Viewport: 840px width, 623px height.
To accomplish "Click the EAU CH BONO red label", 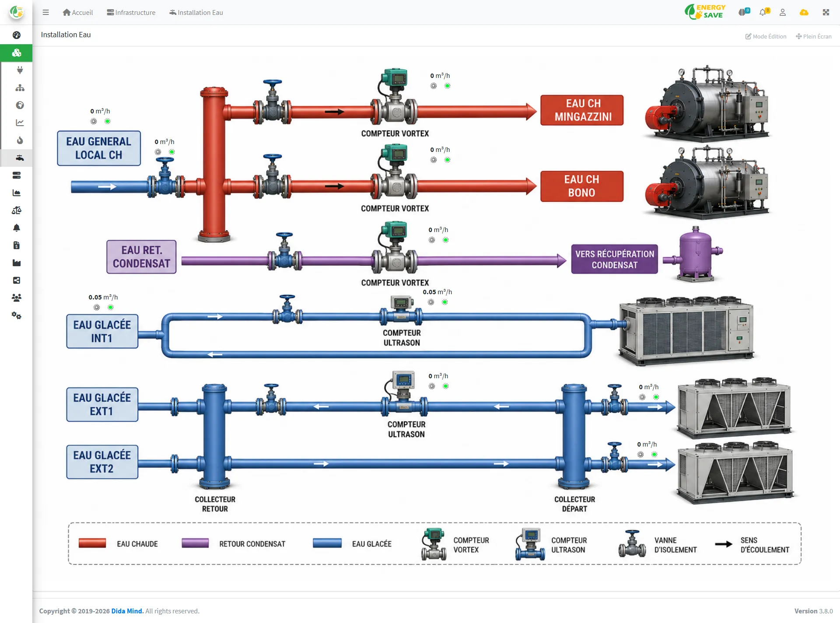I will tap(582, 186).
